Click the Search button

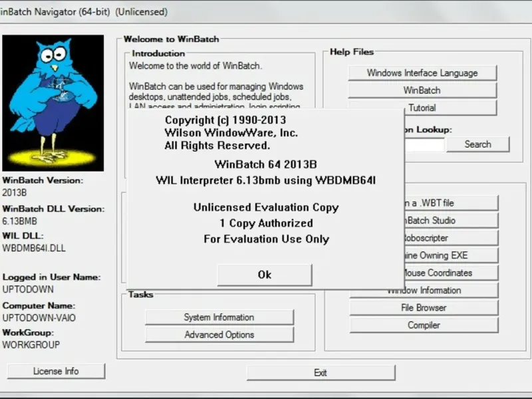477,144
